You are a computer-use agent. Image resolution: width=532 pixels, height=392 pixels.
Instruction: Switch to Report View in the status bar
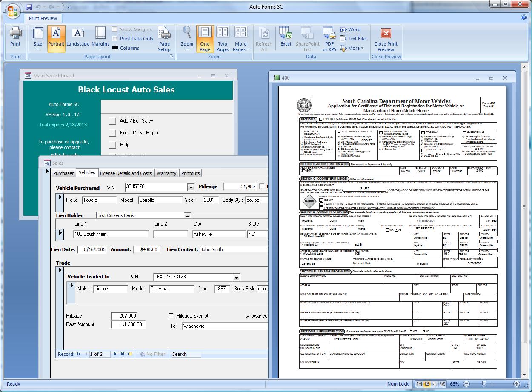[x=420, y=384]
